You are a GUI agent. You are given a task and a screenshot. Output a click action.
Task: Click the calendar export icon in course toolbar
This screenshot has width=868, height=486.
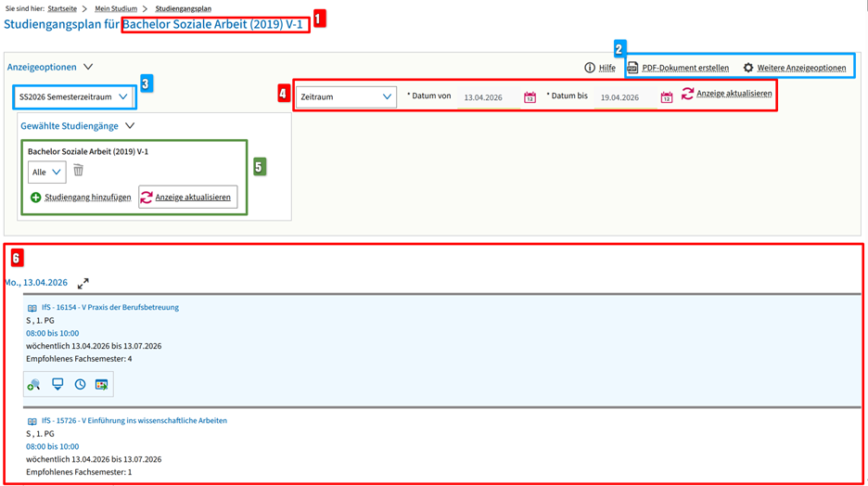pos(101,384)
